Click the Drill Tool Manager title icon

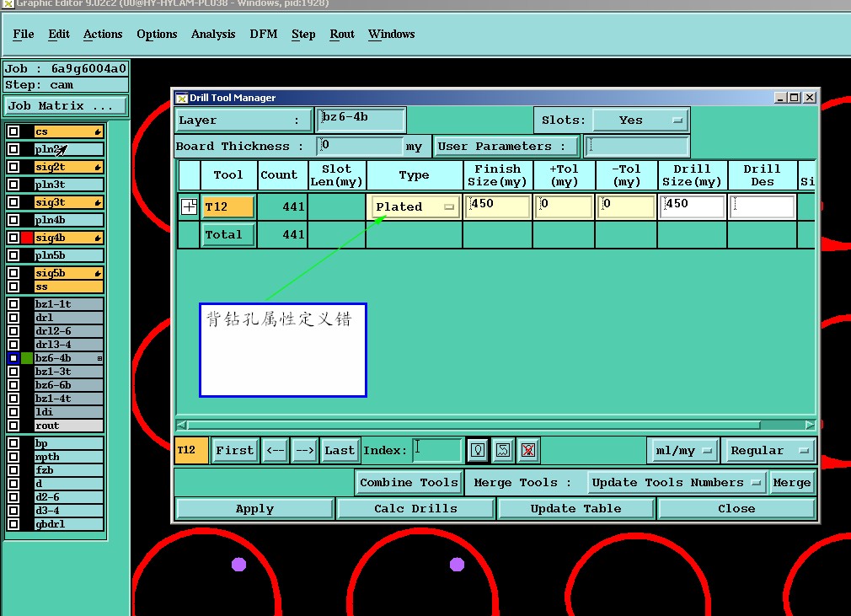point(182,98)
